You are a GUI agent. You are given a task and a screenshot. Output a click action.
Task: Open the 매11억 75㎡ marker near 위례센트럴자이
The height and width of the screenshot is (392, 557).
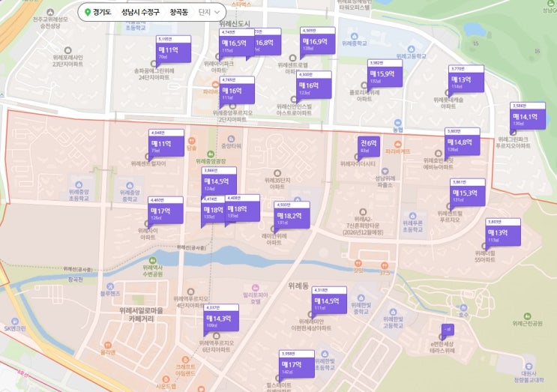(166, 144)
